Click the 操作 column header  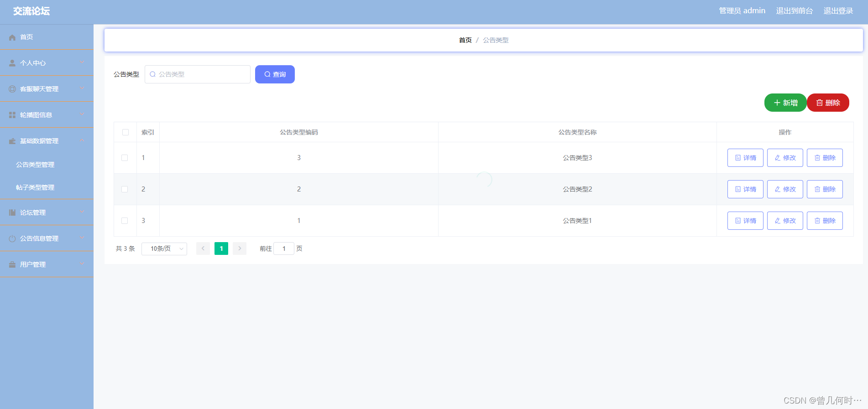(x=785, y=132)
